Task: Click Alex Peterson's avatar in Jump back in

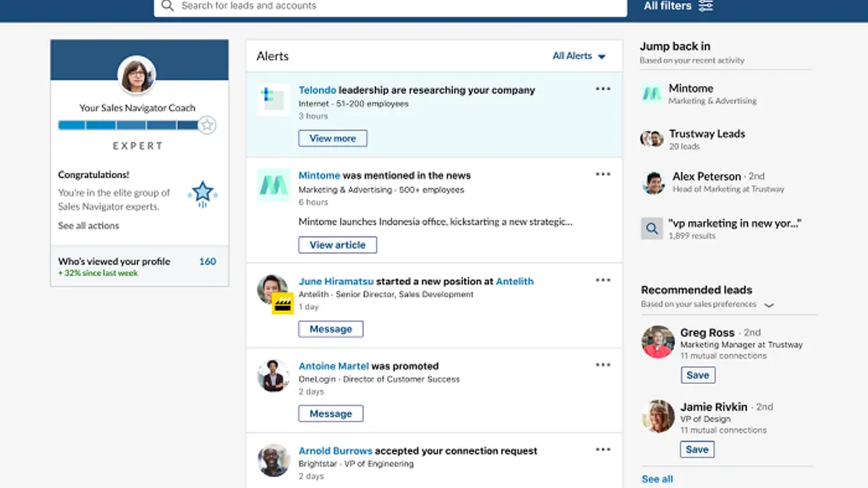Action: click(653, 182)
